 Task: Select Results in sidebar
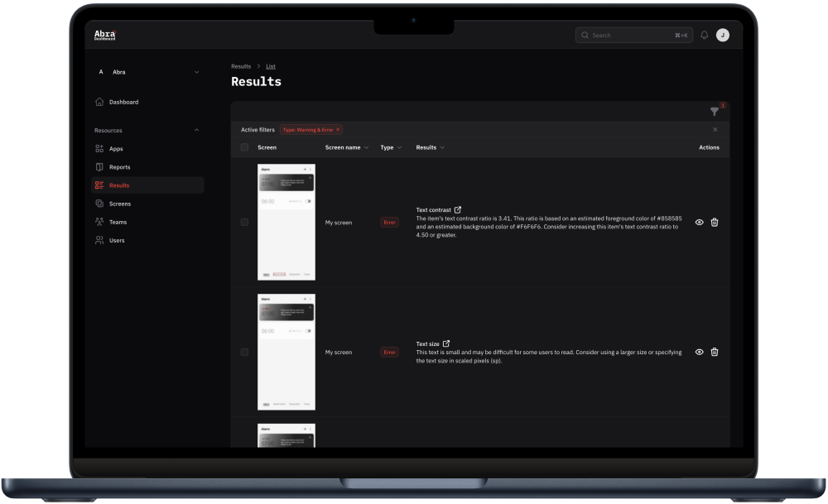(148, 185)
